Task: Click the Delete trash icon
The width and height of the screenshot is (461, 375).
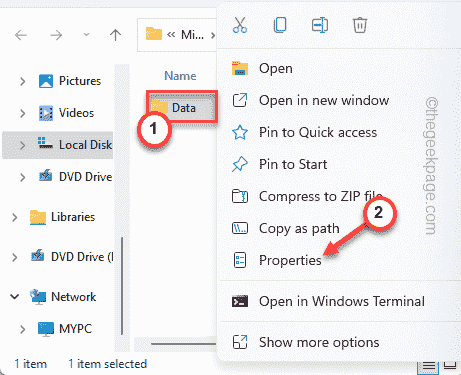Action: tap(360, 25)
